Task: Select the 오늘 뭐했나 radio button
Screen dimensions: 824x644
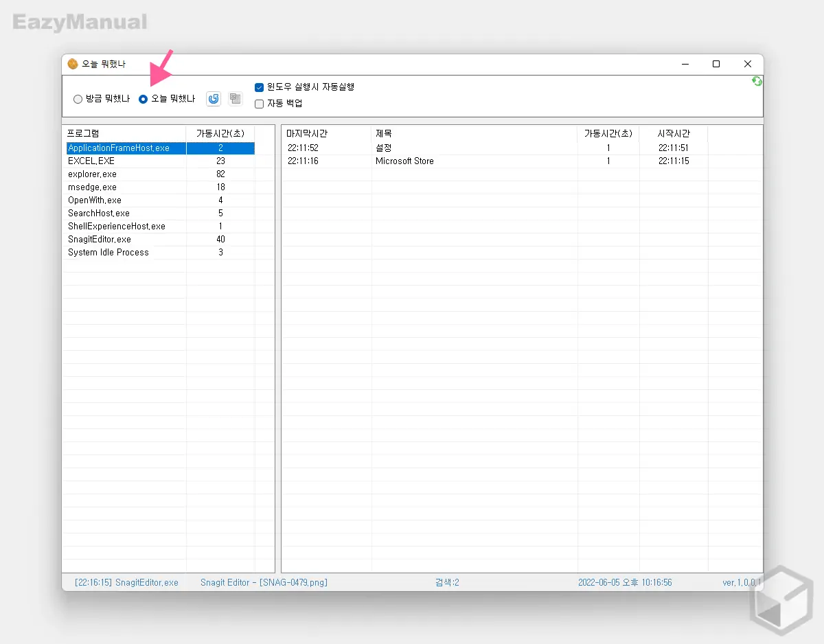Action: point(144,99)
